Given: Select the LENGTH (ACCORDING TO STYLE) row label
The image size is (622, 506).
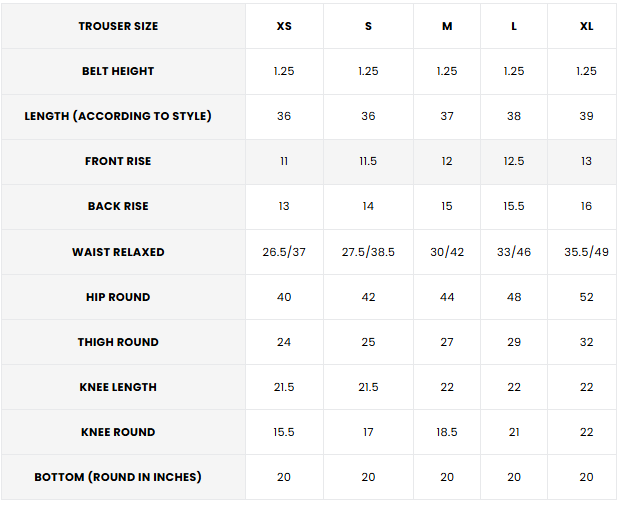Looking at the screenshot, I should (x=118, y=116).
